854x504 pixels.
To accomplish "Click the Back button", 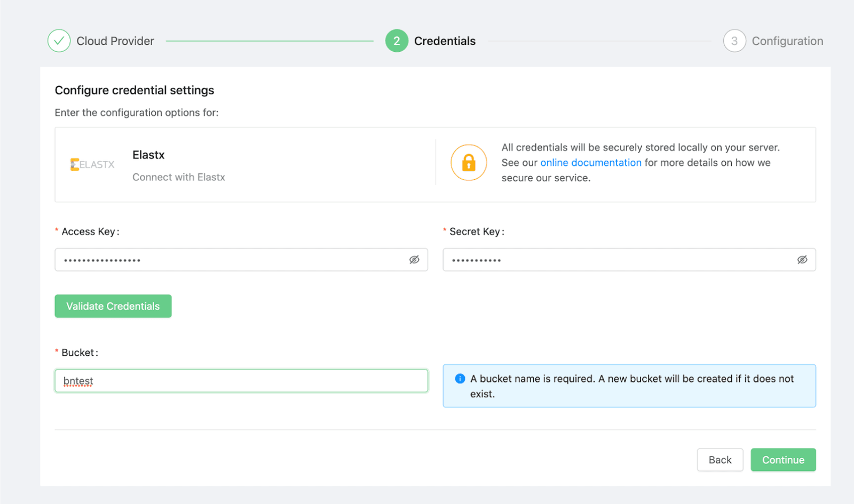I will tap(720, 460).
